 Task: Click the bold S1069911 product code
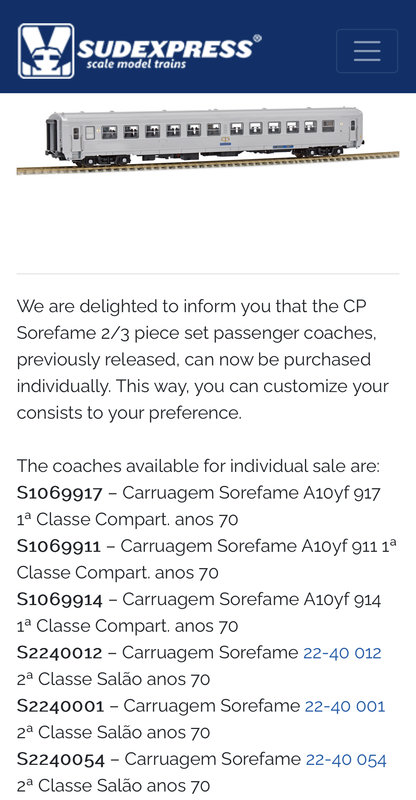(x=59, y=546)
